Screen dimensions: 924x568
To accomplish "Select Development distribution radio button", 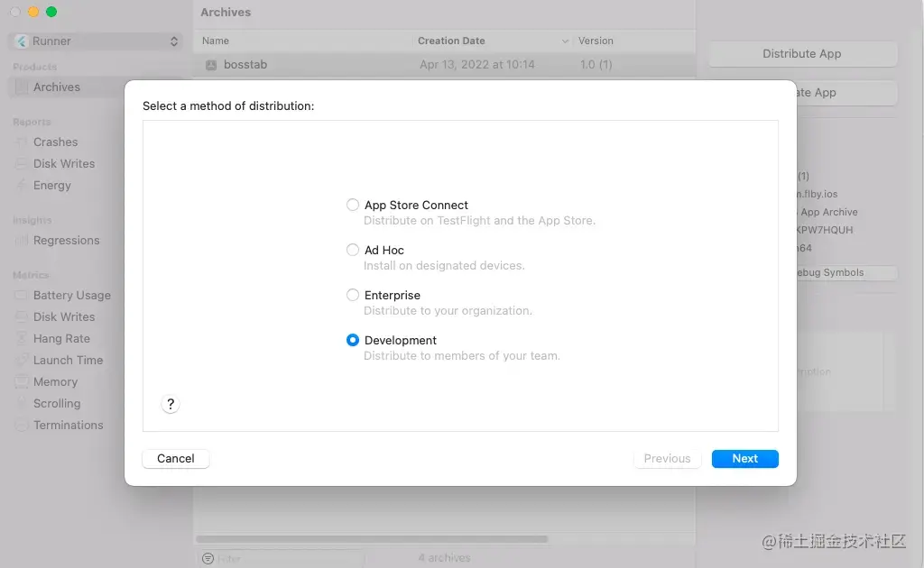I will click(353, 340).
